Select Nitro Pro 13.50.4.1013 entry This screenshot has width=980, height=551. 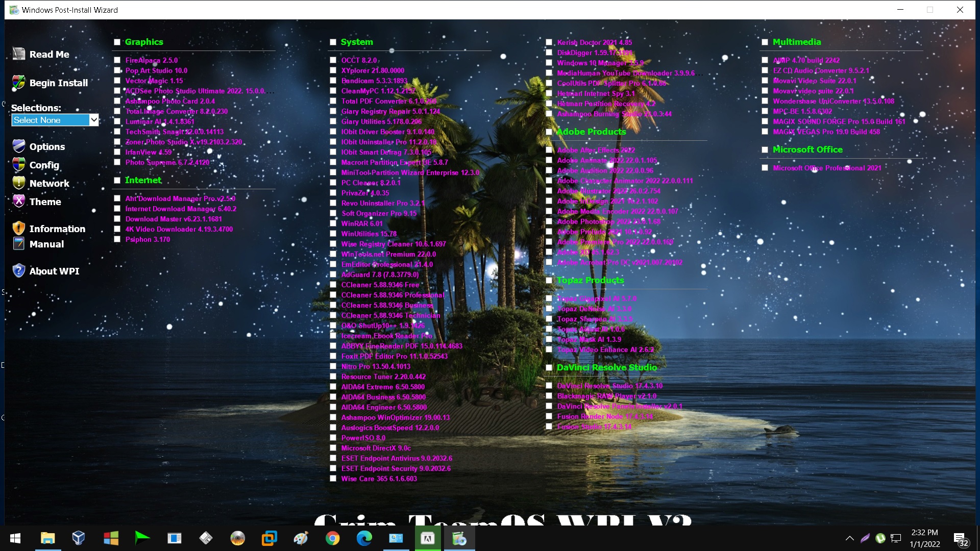[x=375, y=366]
